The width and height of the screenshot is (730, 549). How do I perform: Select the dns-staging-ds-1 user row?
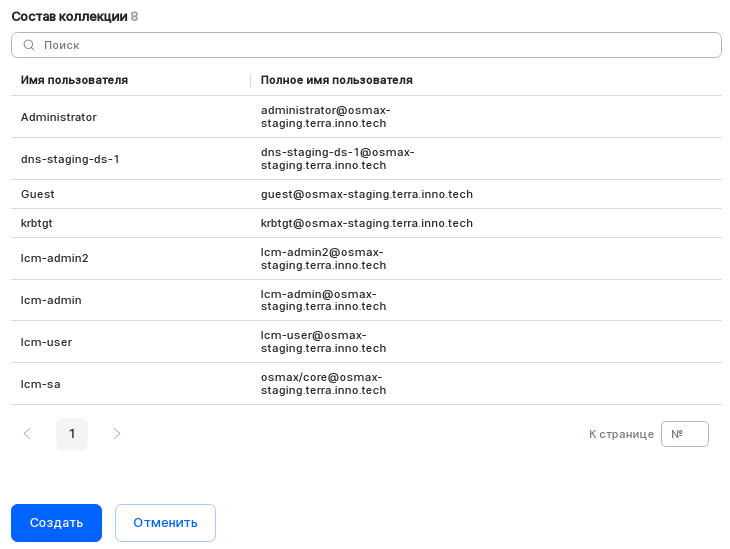[70, 159]
